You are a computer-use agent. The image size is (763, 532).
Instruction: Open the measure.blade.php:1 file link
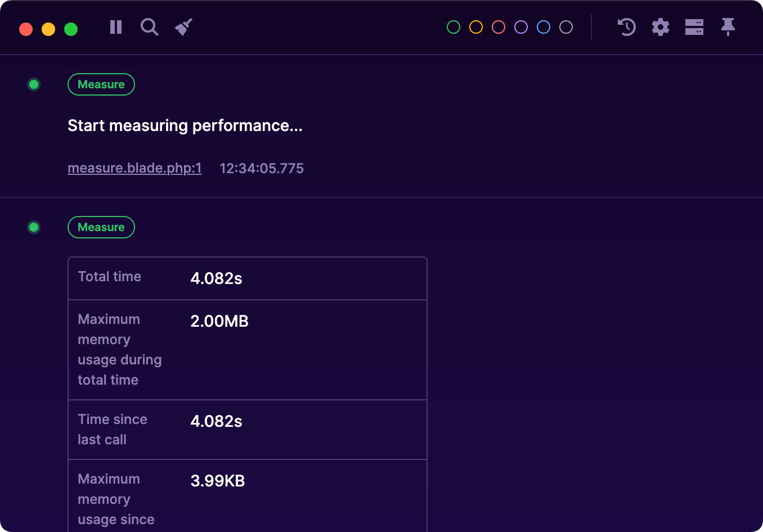[134, 168]
